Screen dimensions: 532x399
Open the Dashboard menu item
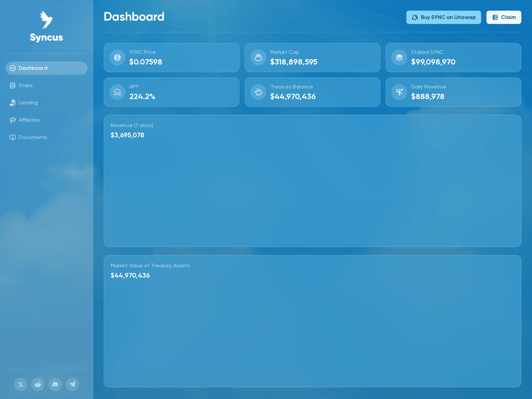coord(46,68)
